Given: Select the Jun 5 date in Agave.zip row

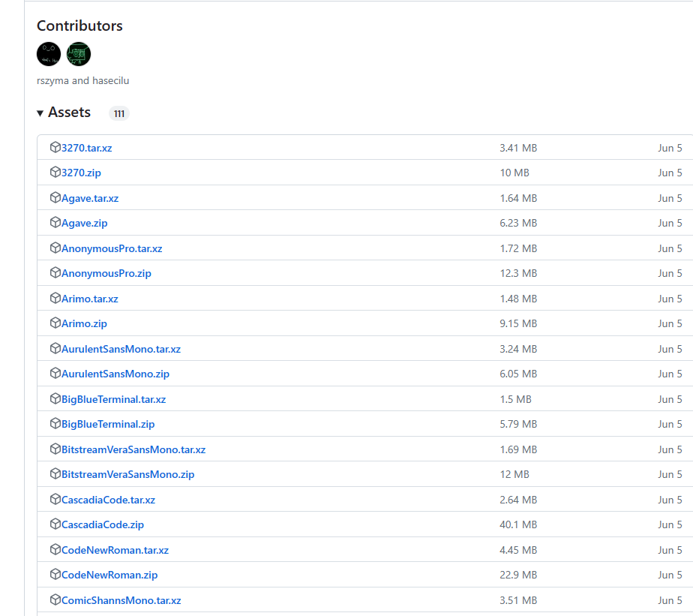Looking at the screenshot, I should click(x=670, y=224).
